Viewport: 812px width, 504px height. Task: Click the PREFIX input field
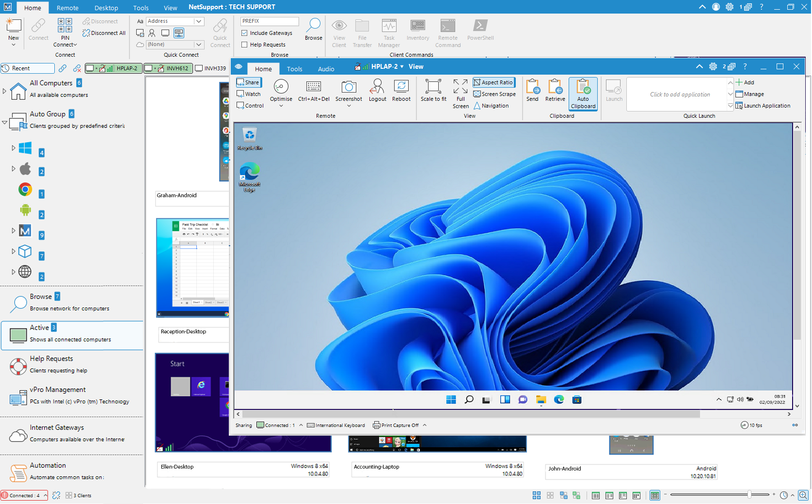click(270, 21)
